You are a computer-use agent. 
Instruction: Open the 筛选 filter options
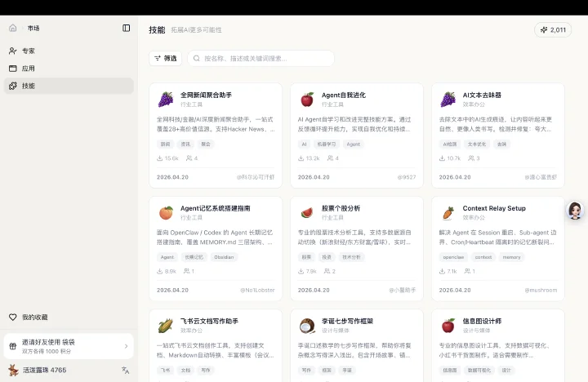tap(165, 59)
